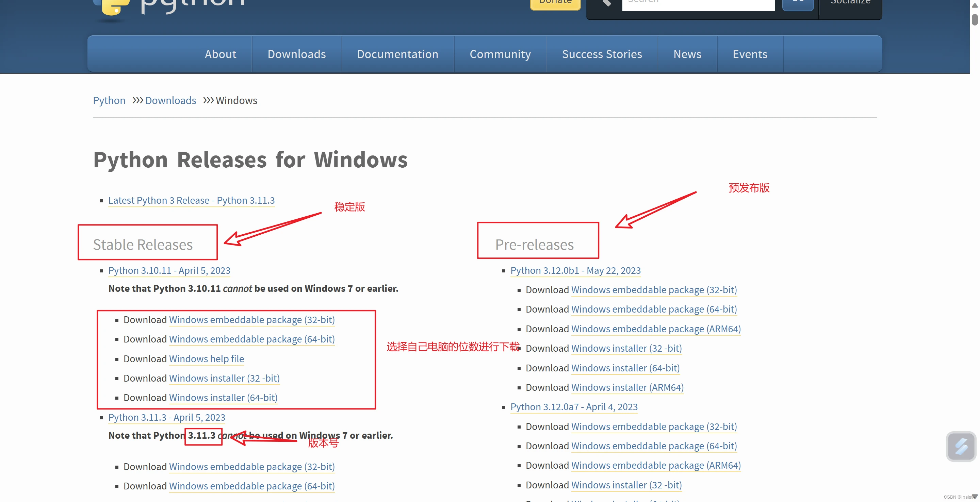Download 3.10.11 Windows embeddable package (32-bit)

pos(252,320)
